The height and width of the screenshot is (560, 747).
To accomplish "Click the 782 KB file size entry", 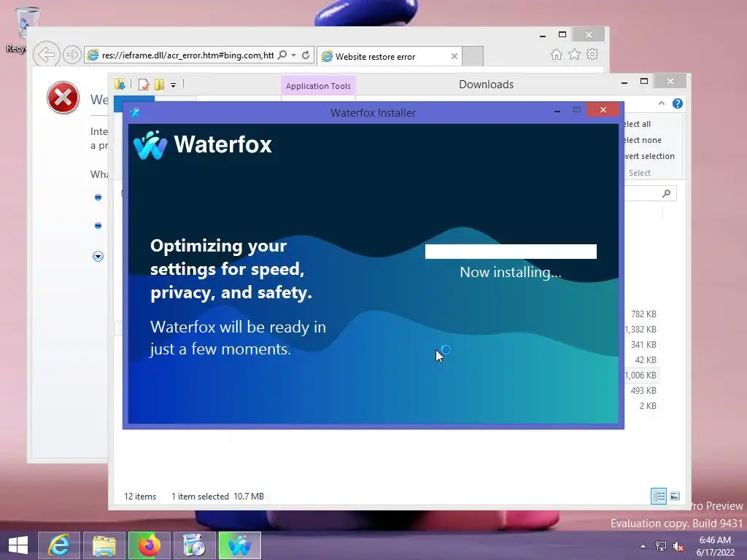I will point(643,314).
